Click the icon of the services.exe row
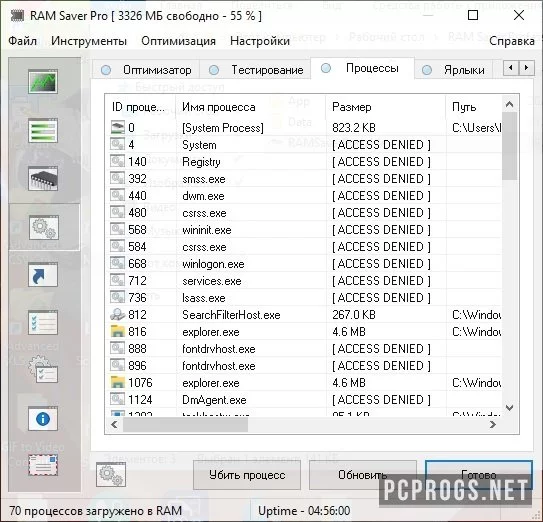Image resolution: width=543 pixels, height=522 pixels. tap(118, 281)
